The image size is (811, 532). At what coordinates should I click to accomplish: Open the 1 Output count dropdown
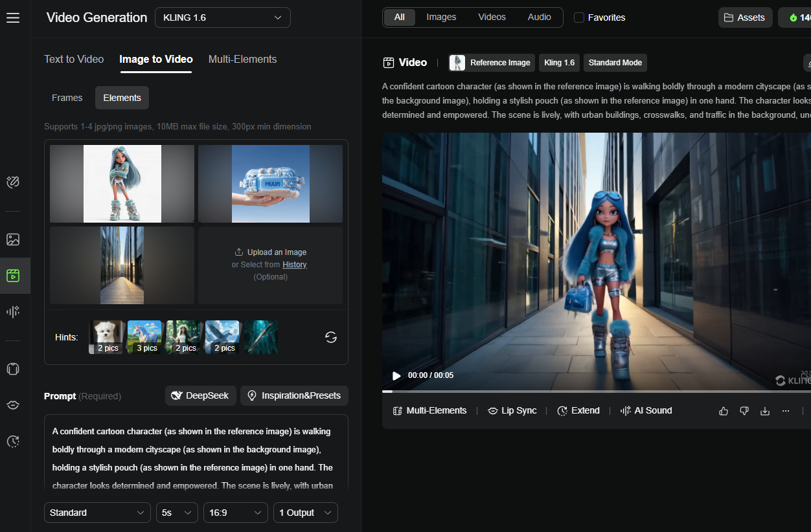[306, 513]
